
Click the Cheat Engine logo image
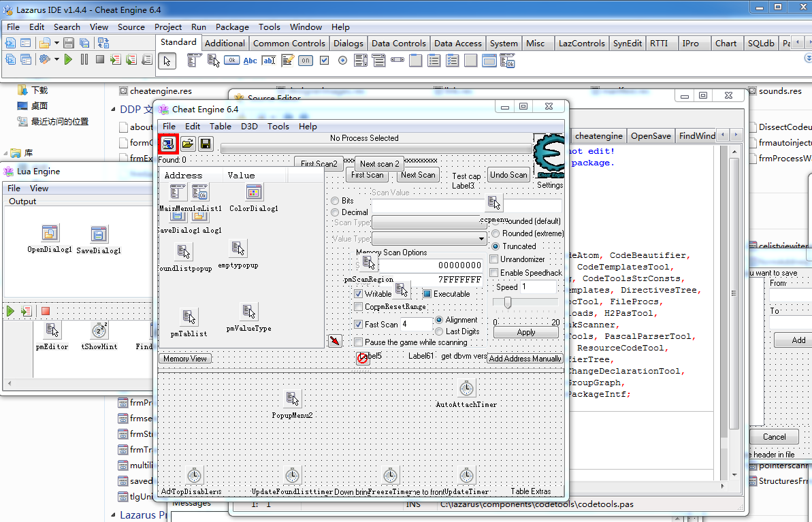coord(549,156)
